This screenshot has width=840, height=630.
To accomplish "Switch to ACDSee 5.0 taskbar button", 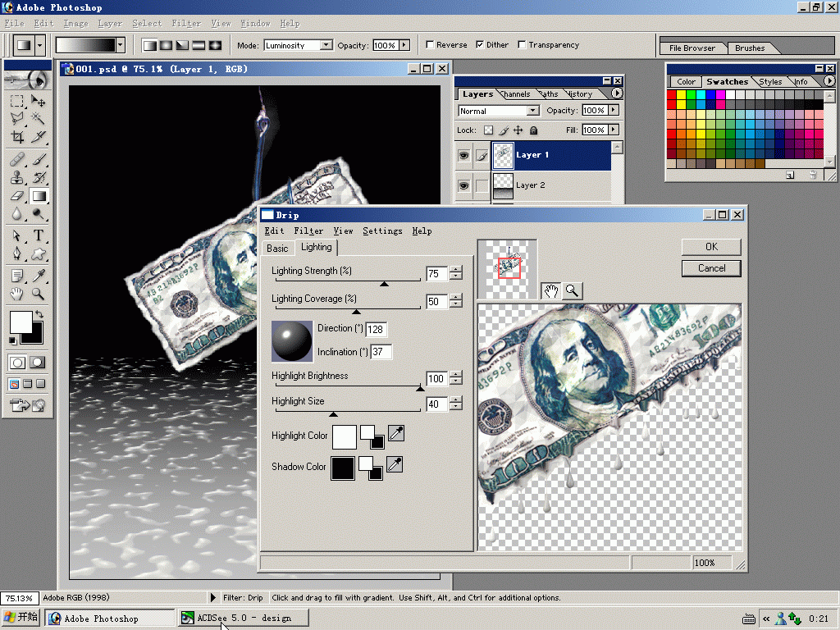I will (243, 618).
